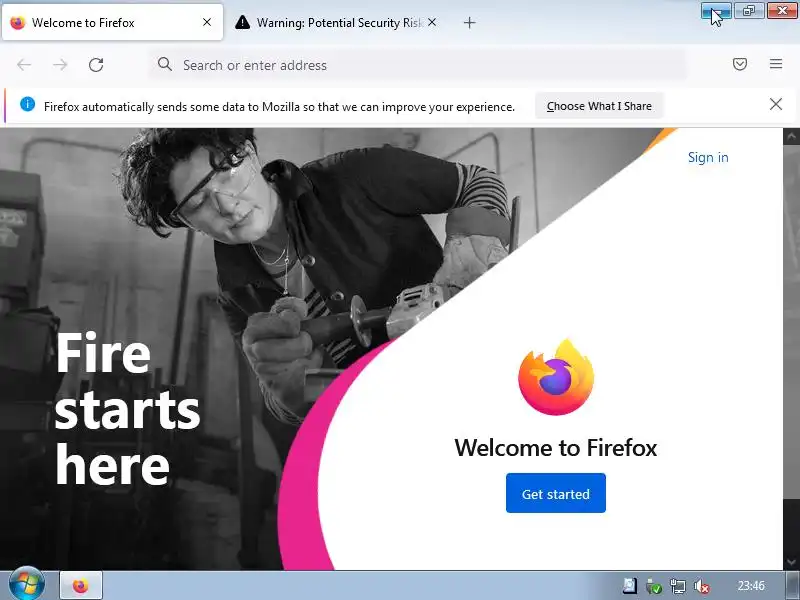Click the muted volume tray icon

point(702,586)
